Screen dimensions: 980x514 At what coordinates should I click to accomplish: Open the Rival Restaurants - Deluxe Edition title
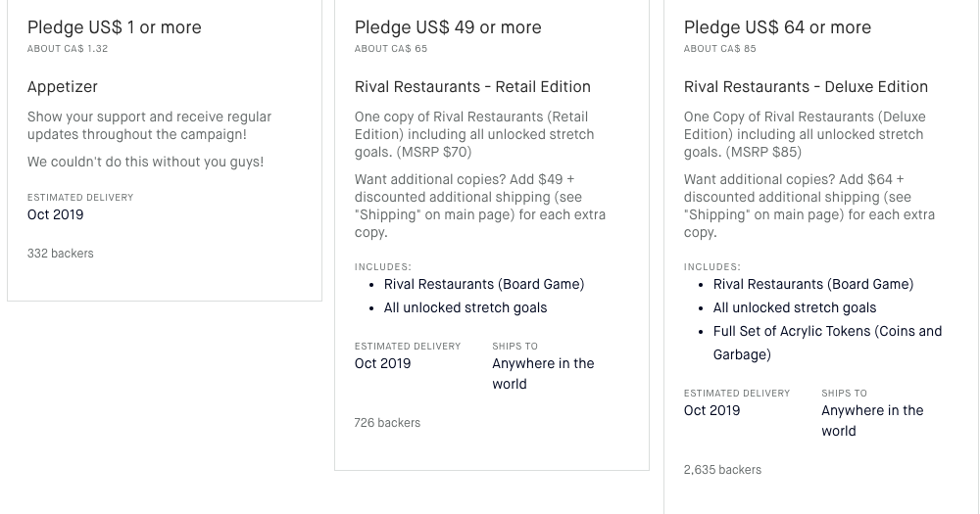(806, 87)
